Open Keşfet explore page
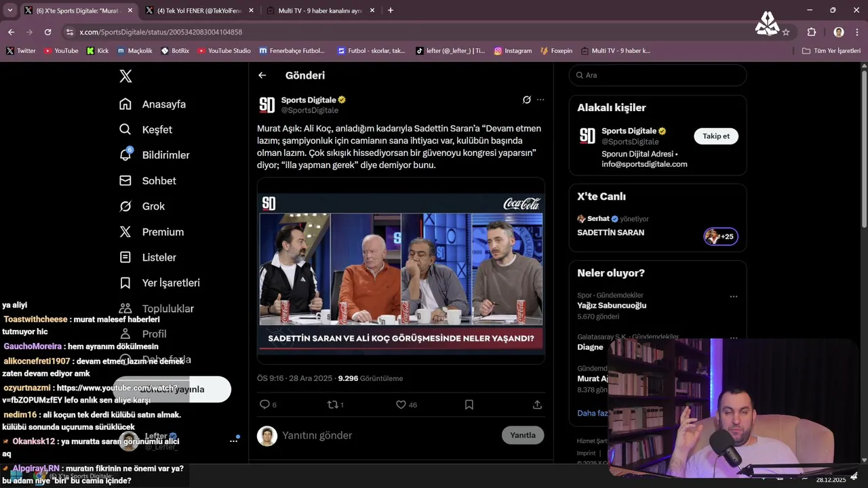The height and width of the screenshot is (488, 868). point(146,129)
